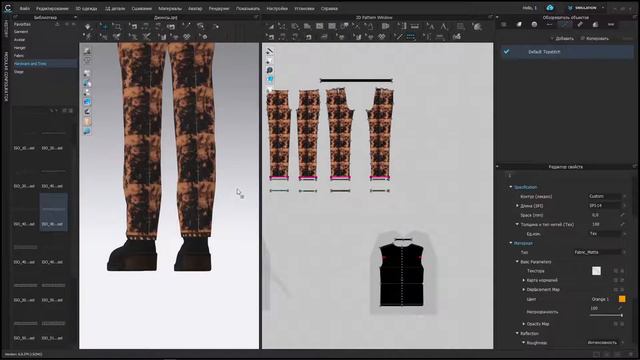Click the diagonal seam icon in 2D viewport sidebar

[269, 51]
